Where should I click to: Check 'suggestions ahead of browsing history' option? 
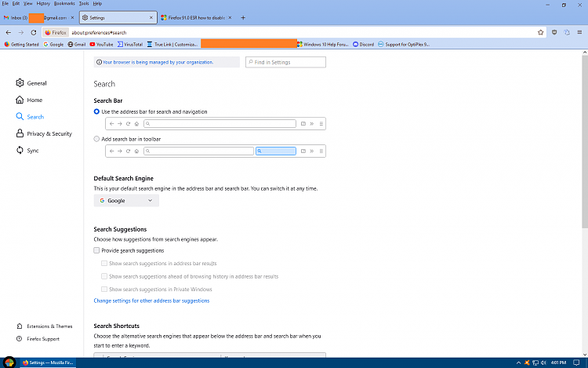(x=104, y=276)
